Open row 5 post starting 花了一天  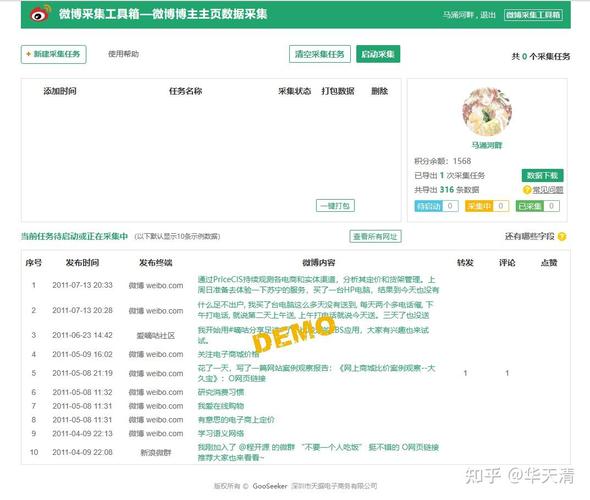tap(316, 373)
